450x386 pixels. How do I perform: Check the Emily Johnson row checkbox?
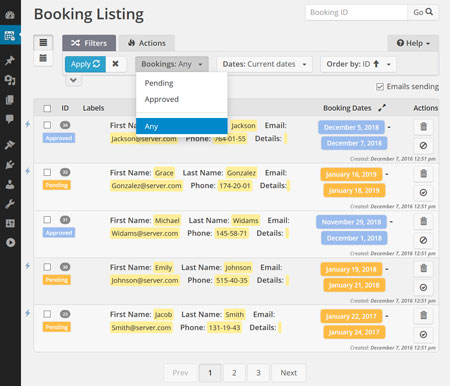[47, 267]
